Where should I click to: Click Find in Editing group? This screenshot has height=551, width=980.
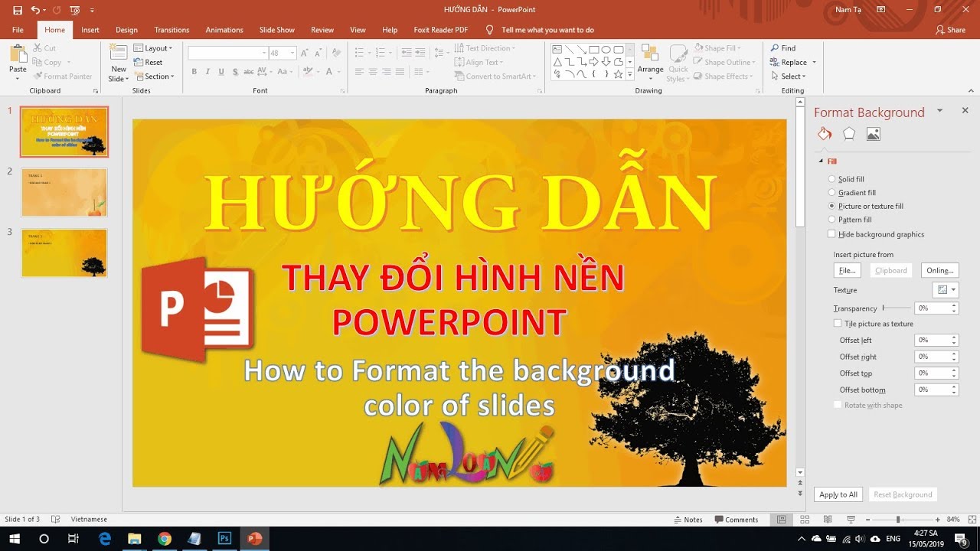(783, 48)
